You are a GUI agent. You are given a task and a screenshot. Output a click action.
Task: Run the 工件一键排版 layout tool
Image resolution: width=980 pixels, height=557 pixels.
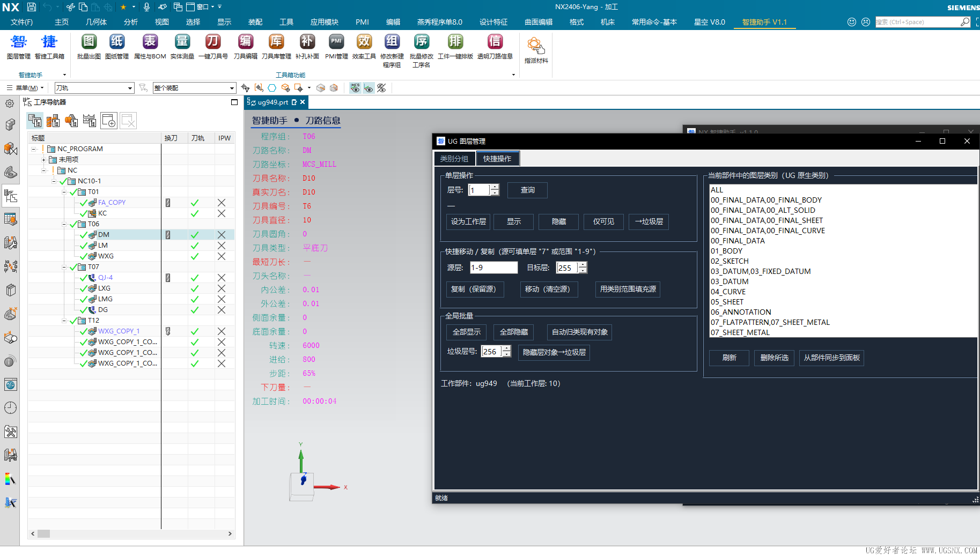(x=455, y=47)
